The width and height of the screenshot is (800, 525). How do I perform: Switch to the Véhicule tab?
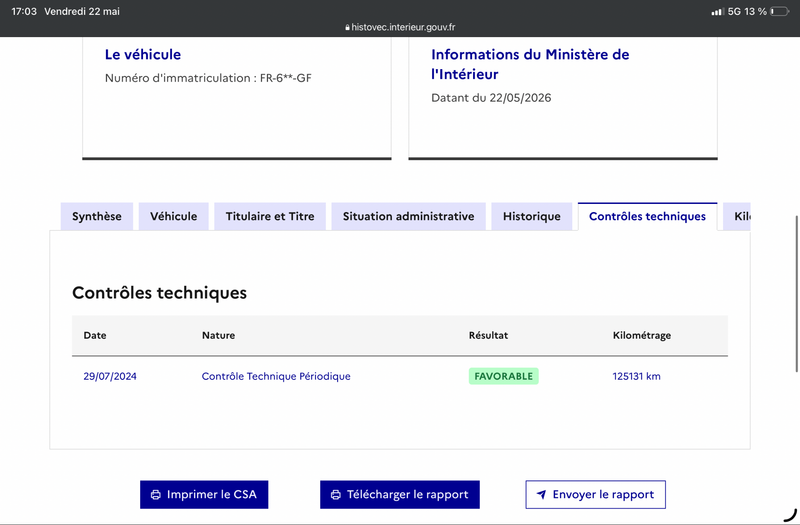tap(173, 216)
